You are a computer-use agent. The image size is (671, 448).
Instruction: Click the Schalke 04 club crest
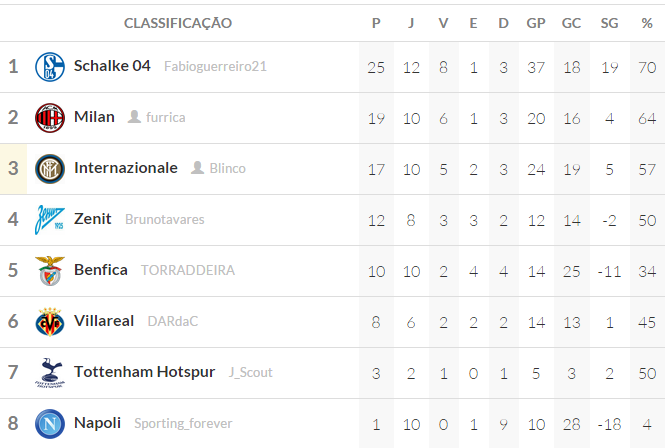50,67
